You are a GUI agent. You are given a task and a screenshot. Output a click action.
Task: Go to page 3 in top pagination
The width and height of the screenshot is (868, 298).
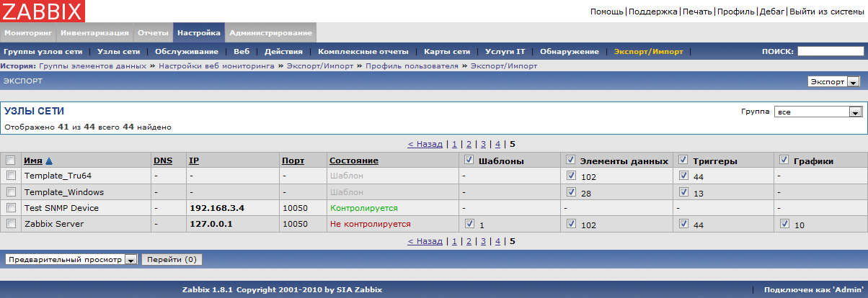coord(483,144)
